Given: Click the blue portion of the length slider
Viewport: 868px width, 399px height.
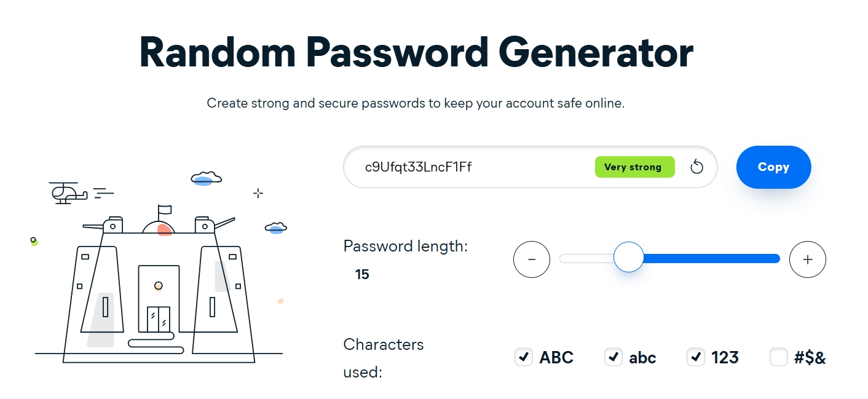Looking at the screenshot, I should 713,259.
